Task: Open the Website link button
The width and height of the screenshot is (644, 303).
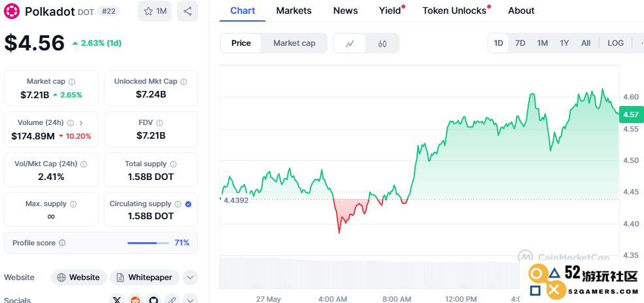Action: (x=79, y=277)
